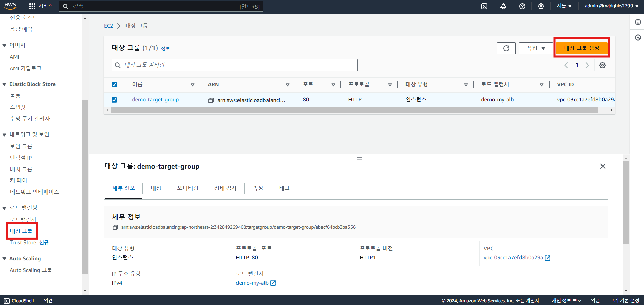This screenshot has width=644, height=305.
Task: Sort the table by 대상 유형 column
Action: click(x=466, y=85)
